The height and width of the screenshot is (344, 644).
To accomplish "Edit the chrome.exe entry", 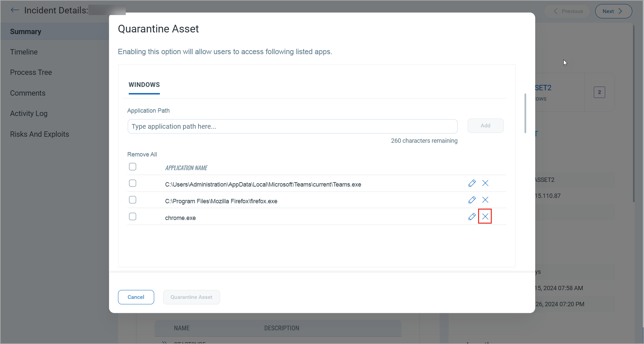I will coord(472,216).
